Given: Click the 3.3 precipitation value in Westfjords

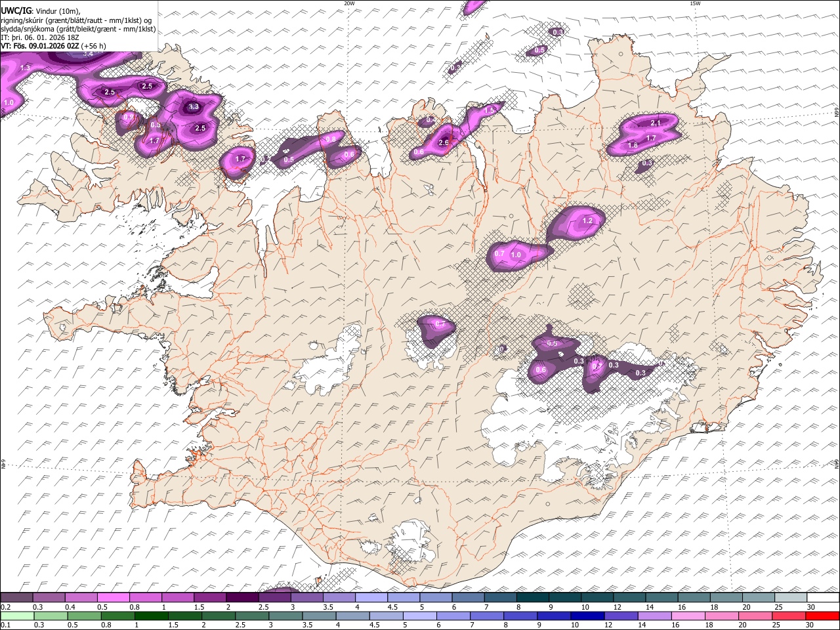Looking at the screenshot, I should (x=193, y=106).
